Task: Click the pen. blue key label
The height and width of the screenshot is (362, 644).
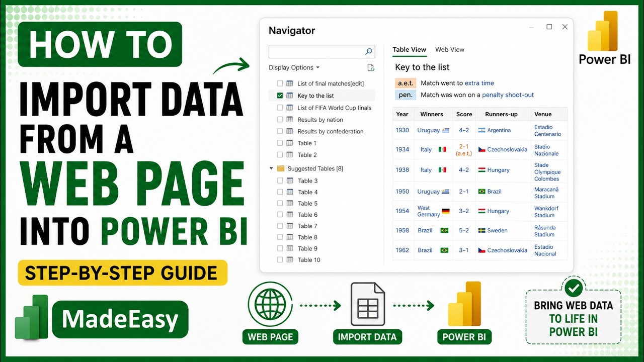Action: tap(406, 95)
